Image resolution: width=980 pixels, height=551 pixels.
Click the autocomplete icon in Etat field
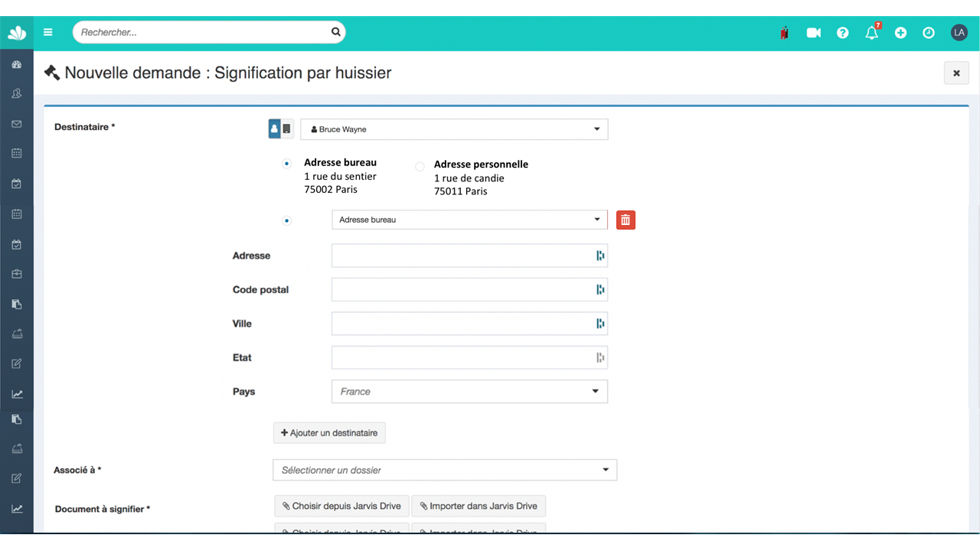point(600,357)
